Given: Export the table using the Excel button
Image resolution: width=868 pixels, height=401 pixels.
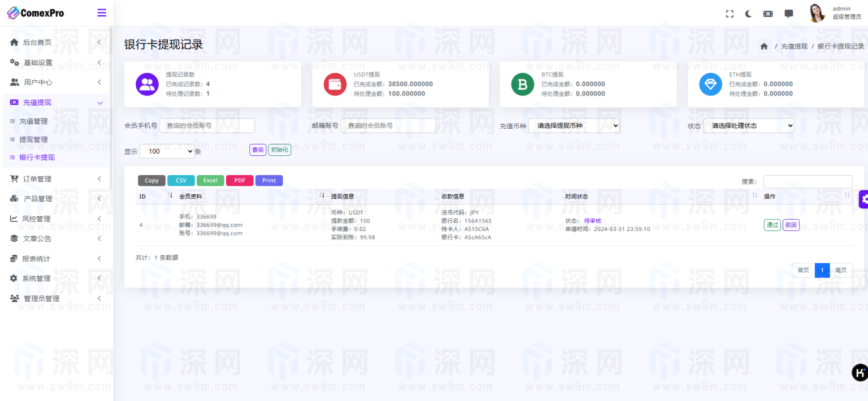Looking at the screenshot, I should point(210,181).
